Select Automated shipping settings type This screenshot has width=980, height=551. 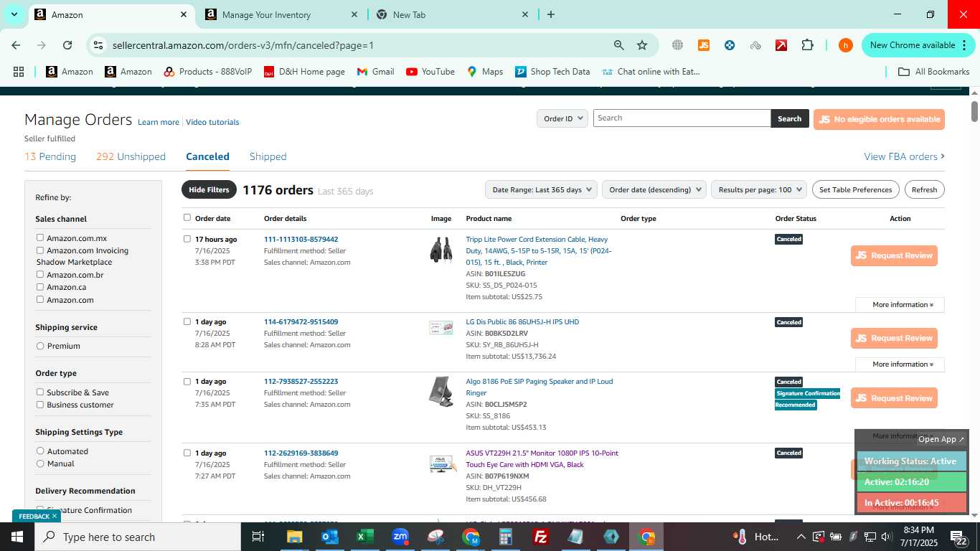(x=40, y=451)
